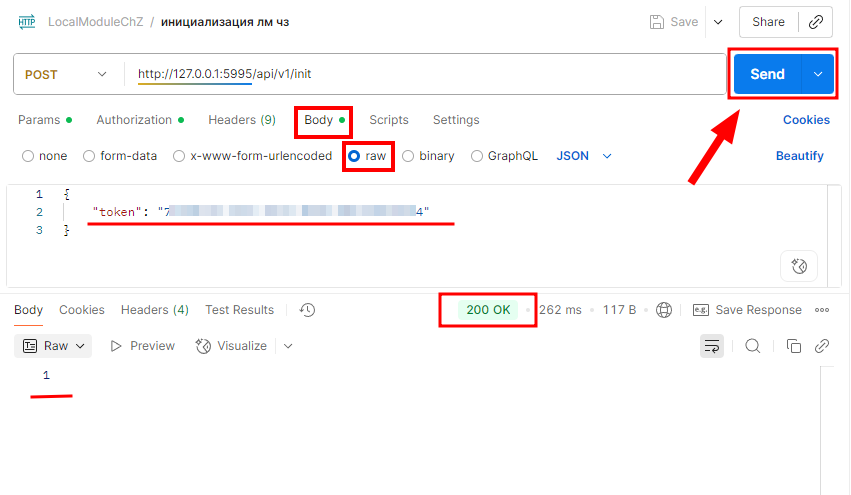Image resolution: width=851 pixels, height=495 pixels.
Task: Toggle the wrap lines icon in response
Action: pyautogui.click(x=712, y=346)
